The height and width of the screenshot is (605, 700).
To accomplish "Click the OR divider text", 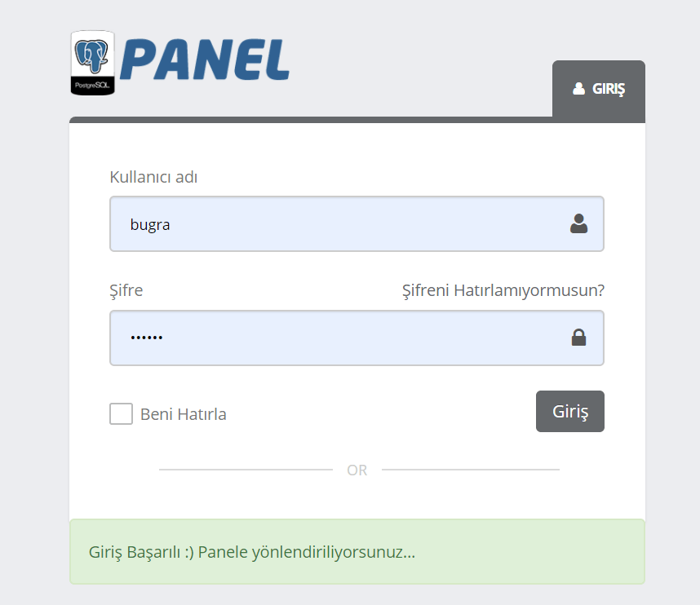I will coord(357,470).
